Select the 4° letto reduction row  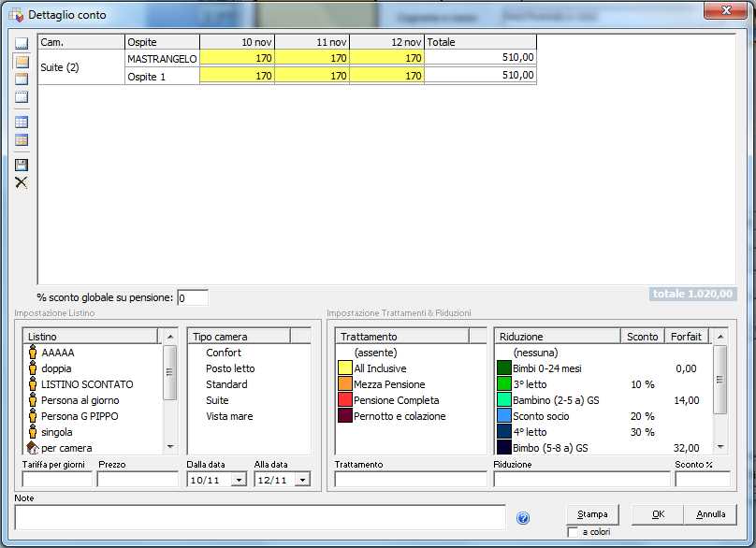coord(603,432)
